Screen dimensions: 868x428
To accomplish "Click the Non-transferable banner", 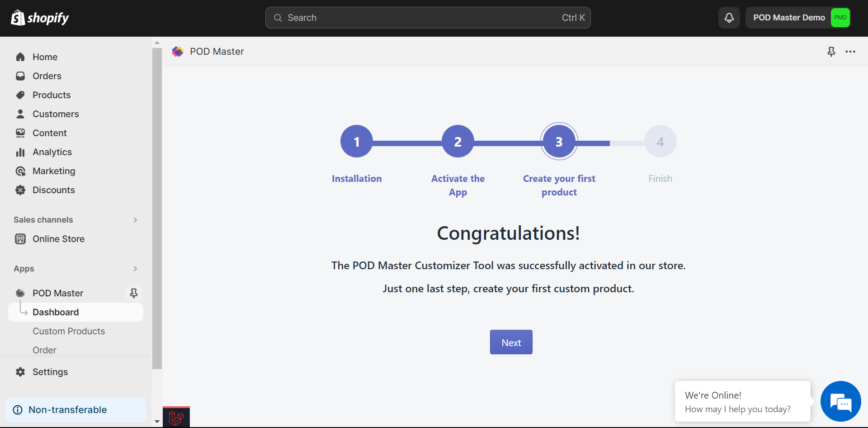I will (x=75, y=410).
